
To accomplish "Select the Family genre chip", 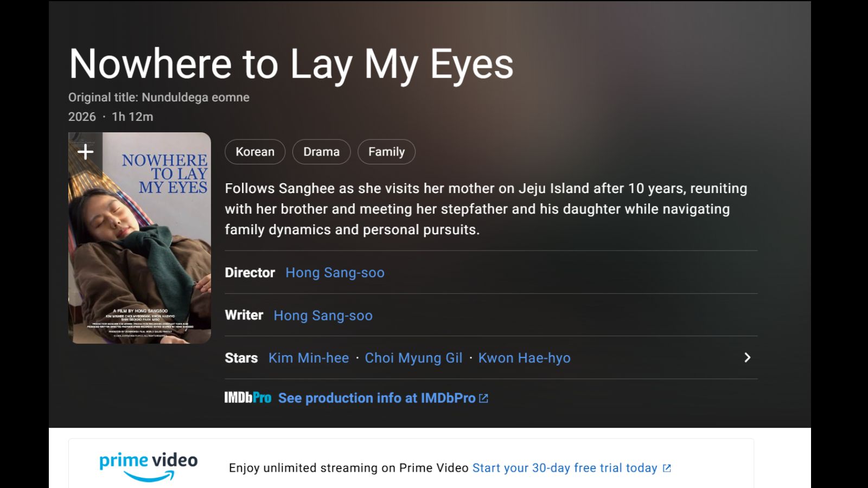I will pos(387,152).
